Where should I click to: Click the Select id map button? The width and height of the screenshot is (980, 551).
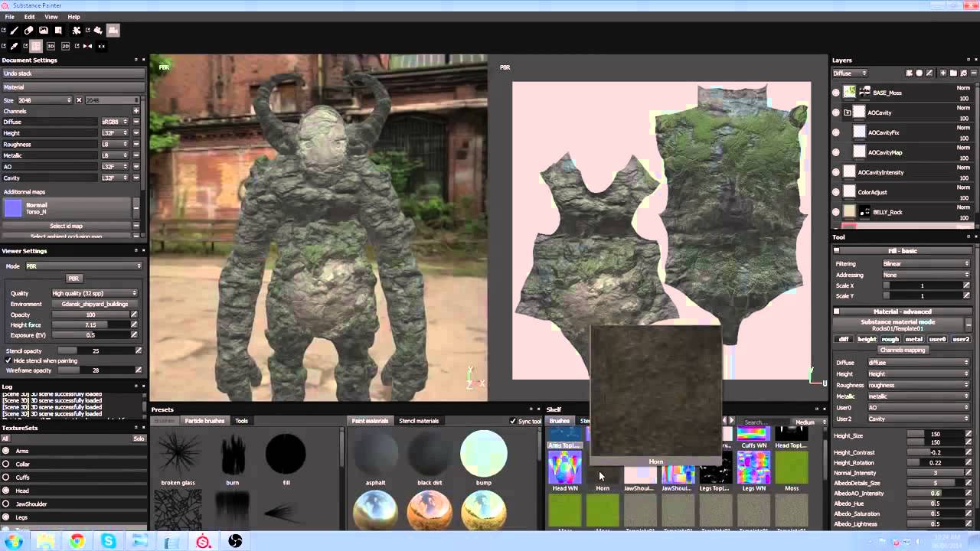[67, 226]
